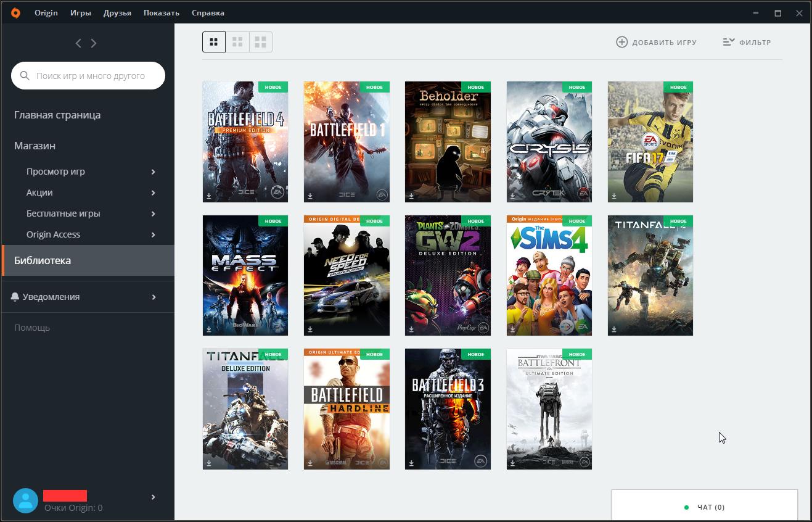Viewport: 812px width, 522px height.
Task: Switch to large tile grid view
Action: (261, 42)
